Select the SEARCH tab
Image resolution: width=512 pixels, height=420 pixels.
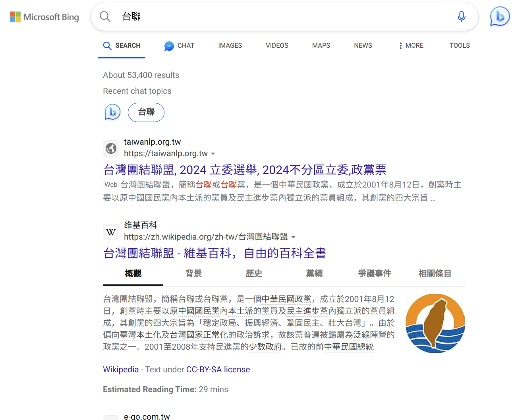click(x=122, y=46)
